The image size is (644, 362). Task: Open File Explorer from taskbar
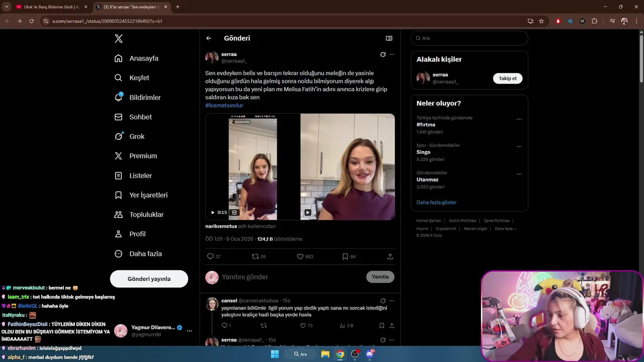pyautogui.click(x=325, y=354)
